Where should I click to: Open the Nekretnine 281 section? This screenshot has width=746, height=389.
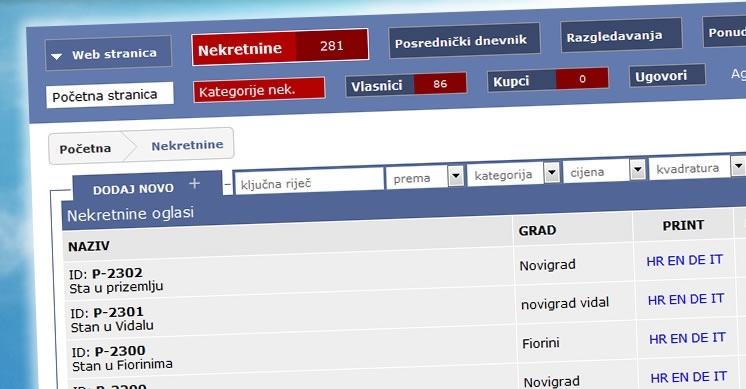280,47
